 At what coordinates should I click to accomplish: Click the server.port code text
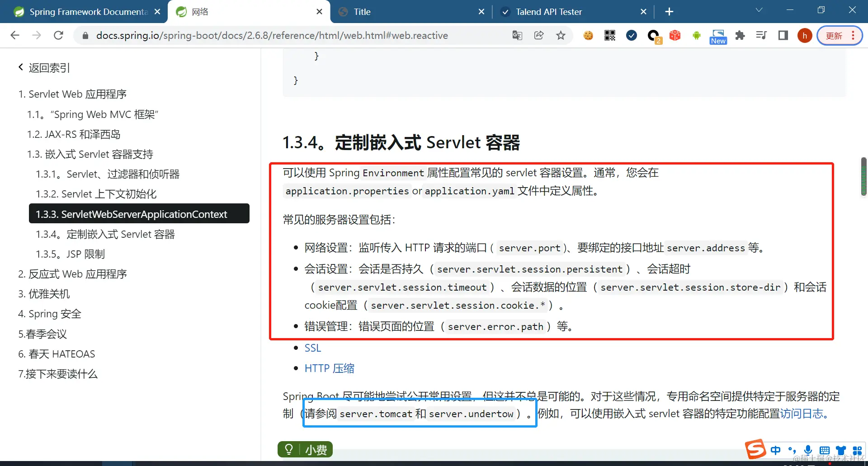pyautogui.click(x=529, y=248)
